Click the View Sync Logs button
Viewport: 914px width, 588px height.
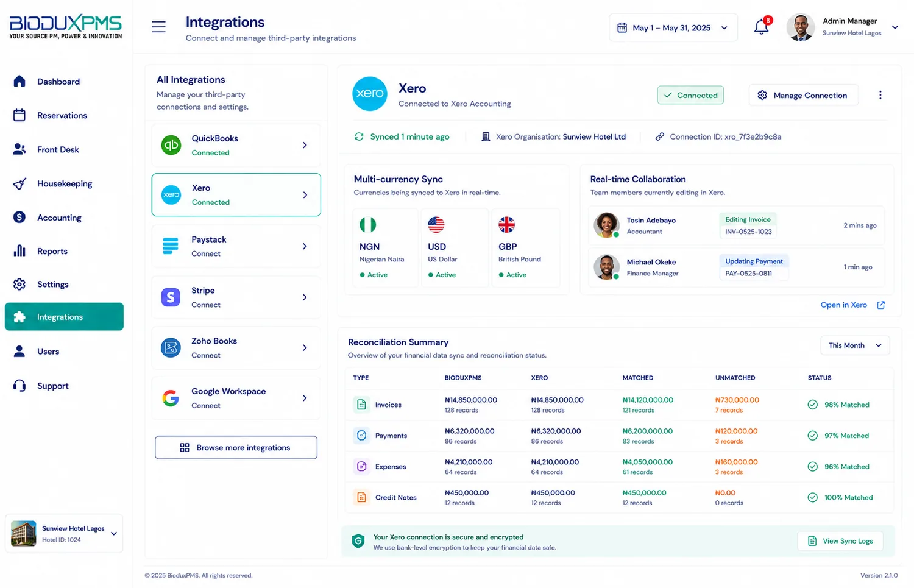pos(840,541)
